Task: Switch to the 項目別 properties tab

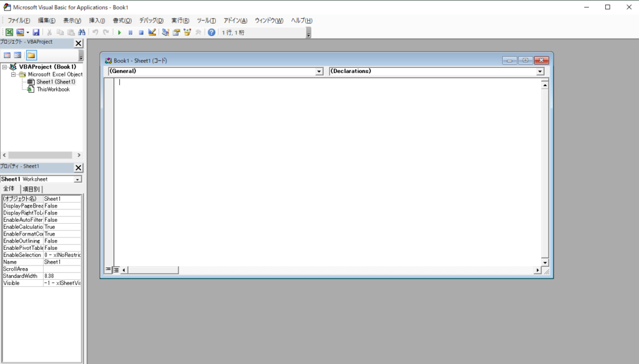Action: [x=31, y=189]
